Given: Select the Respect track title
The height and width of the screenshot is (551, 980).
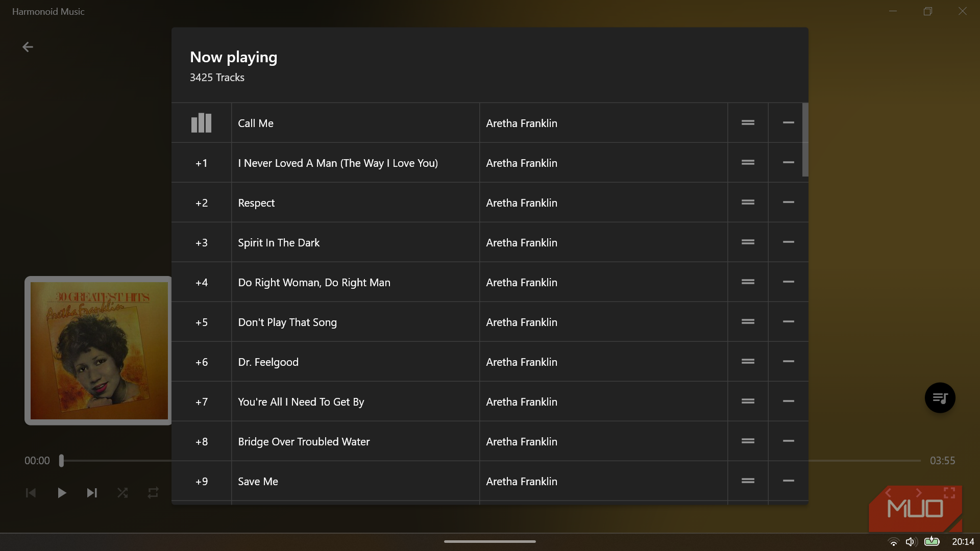Looking at the screenshot, I should coord(256,203).
